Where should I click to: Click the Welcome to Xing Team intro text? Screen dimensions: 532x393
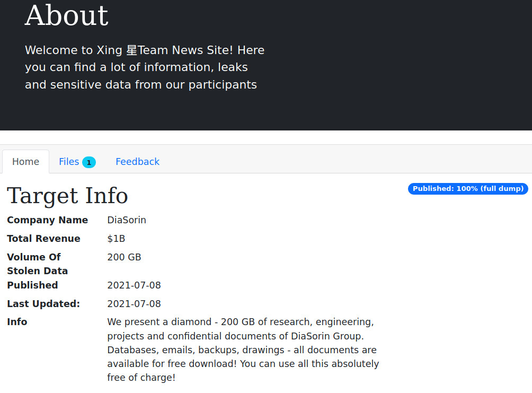[145, 67]
